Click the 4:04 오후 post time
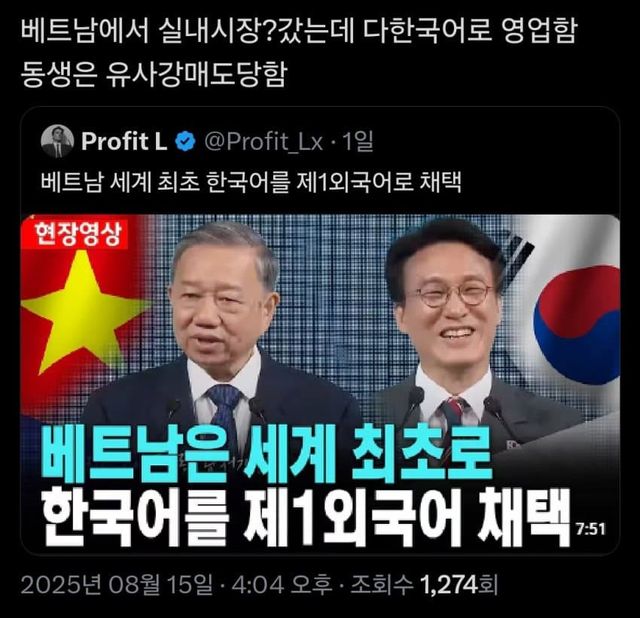 coord(282,585)
